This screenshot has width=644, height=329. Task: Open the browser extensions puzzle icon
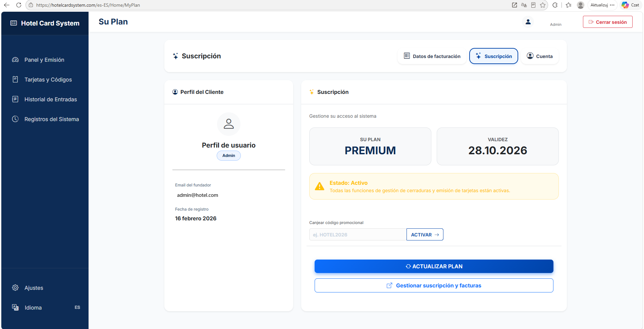pyautogui.click(x=555, y=5)
